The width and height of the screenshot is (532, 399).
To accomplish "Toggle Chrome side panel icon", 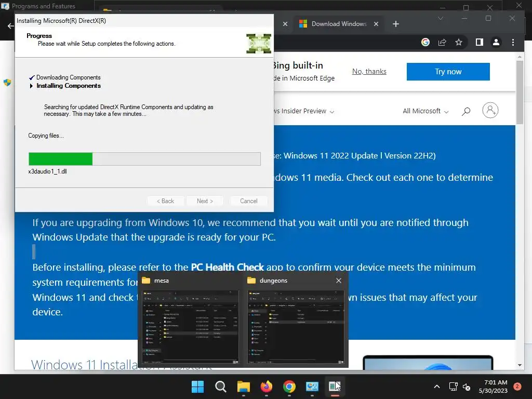I will [480, 42].
